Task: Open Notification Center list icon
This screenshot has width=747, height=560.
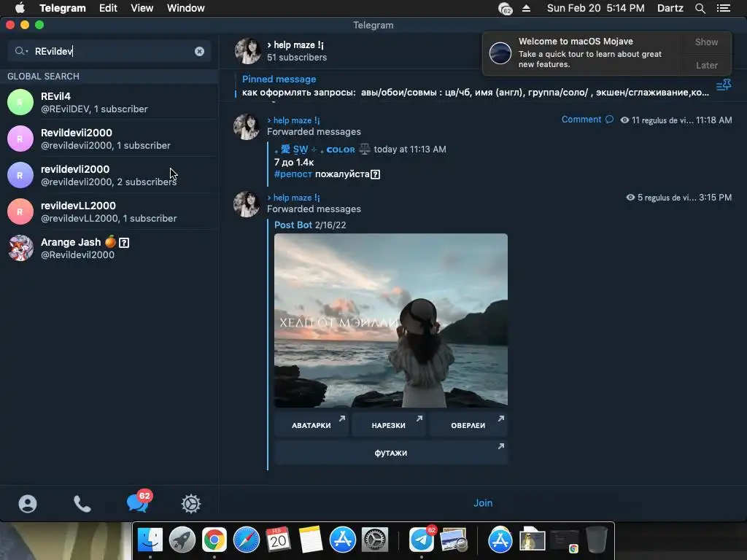Action: [x=723, y=8]
